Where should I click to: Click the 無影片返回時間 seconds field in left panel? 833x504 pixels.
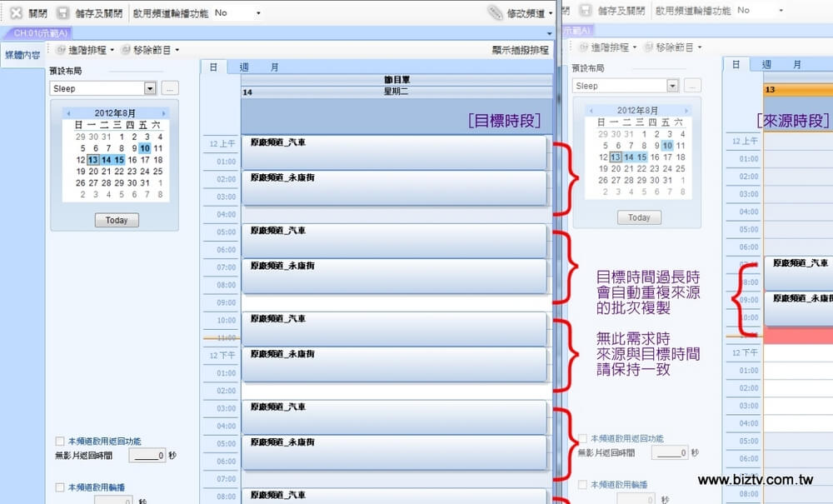147,456
